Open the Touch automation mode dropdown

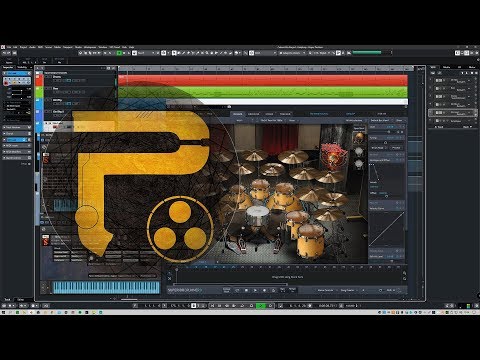tap(146, 53)
